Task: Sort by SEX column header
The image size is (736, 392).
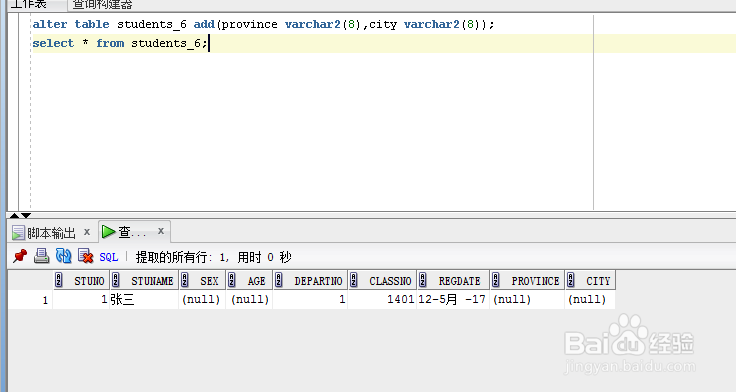Action: coord(202,281)
